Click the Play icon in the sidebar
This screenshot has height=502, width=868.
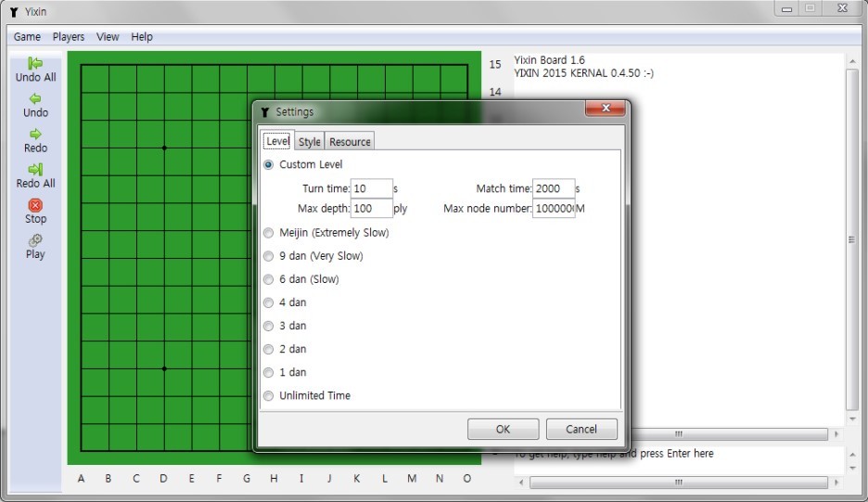click(x=35, y=240)
